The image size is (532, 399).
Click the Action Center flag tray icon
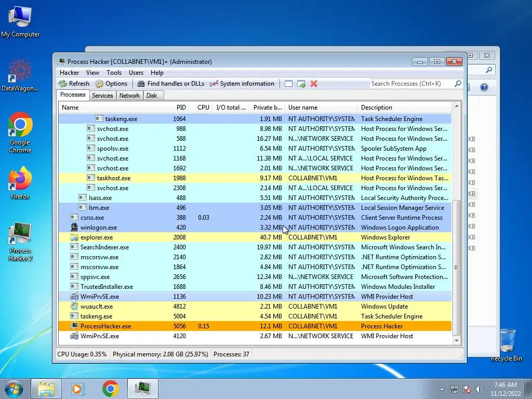click(467, 389)
